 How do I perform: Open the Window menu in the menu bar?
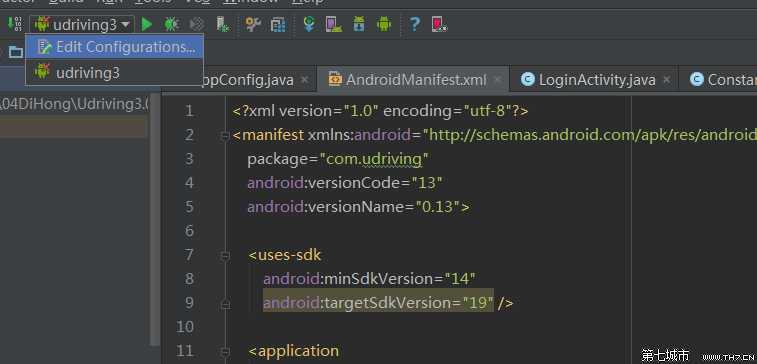coord(251,2)
